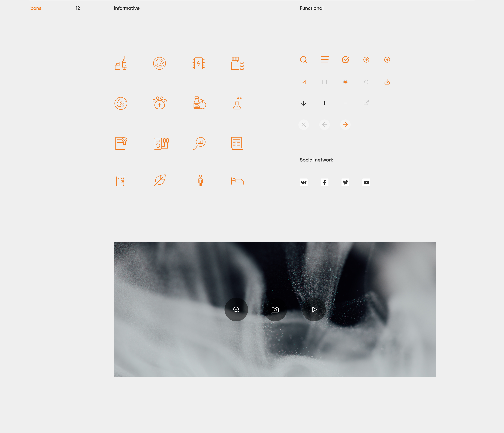Click the hospital bed icon
Image resolution: width=504 pixels, height=433 pixels.
pos(237,181)
